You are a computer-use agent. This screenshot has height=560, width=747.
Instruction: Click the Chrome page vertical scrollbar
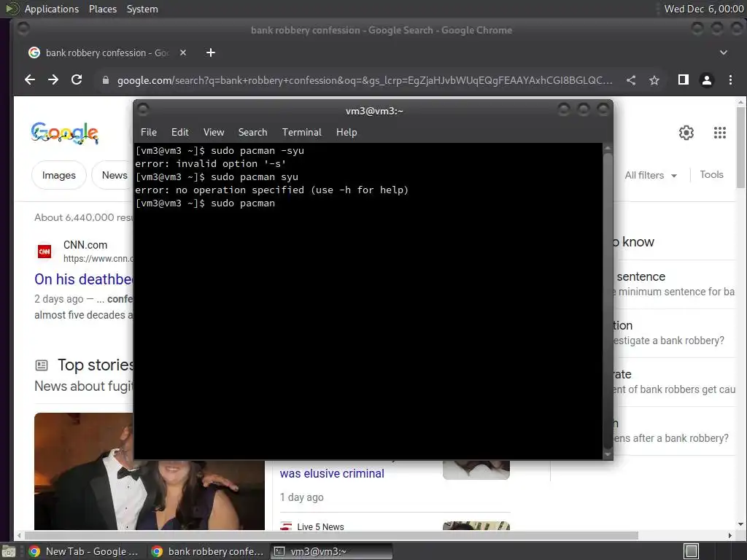tap(741, 147)
